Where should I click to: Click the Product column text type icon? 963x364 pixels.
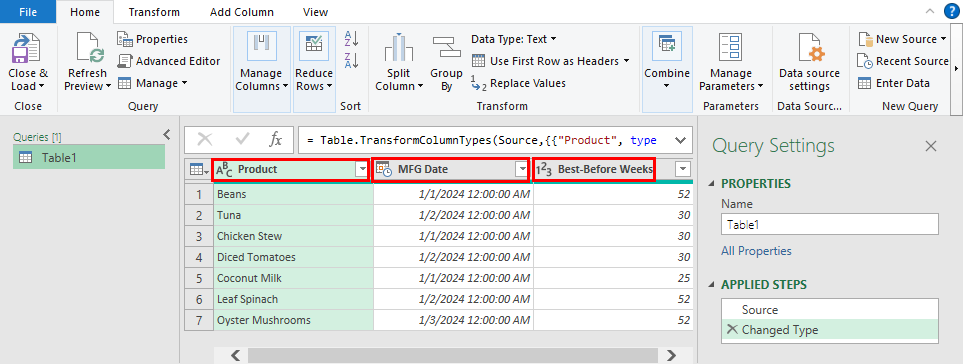pos(225,169)
